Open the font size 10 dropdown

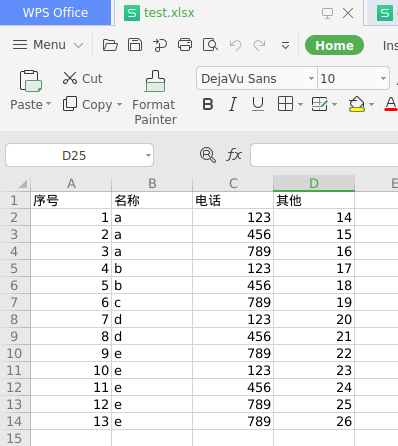[383, 78]
